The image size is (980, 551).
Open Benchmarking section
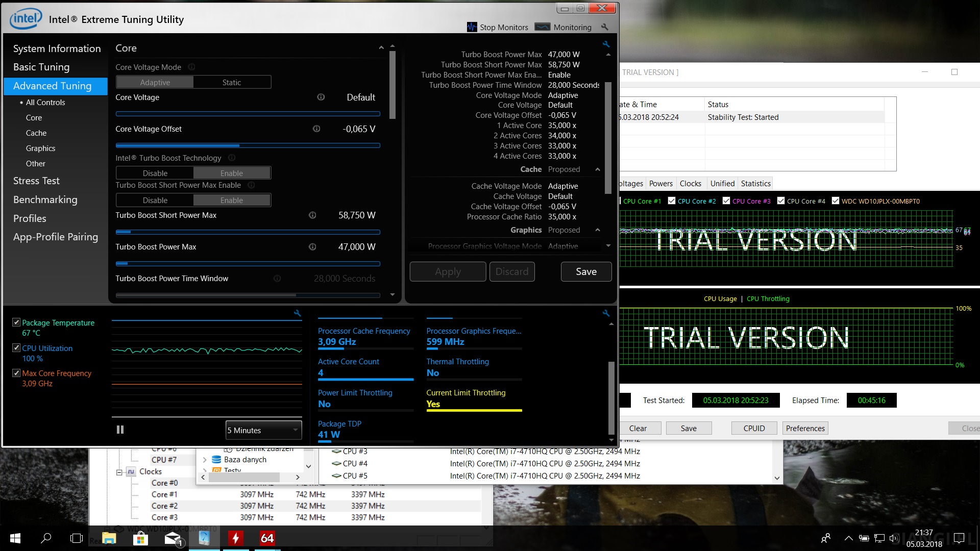click(45, 199)
